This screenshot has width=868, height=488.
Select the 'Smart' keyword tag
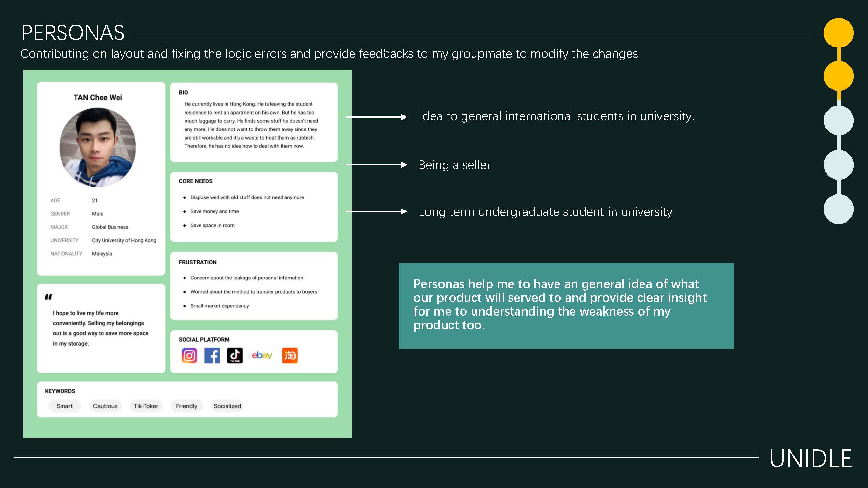[x=64, y=406]
